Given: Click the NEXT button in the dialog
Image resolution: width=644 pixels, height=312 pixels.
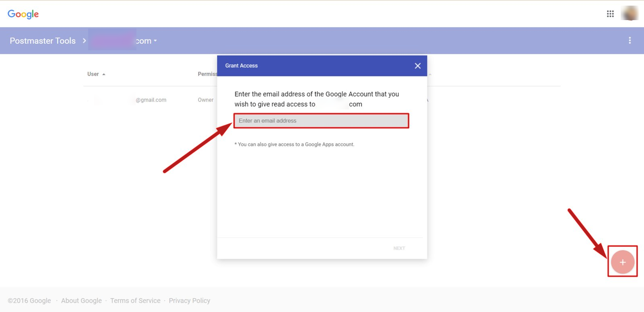Looking at the screenshot, I should (x=399, y=248).
